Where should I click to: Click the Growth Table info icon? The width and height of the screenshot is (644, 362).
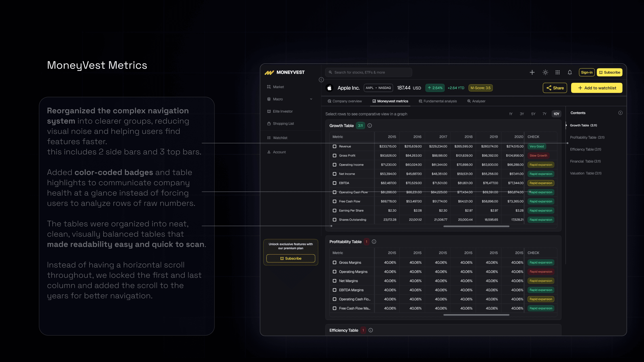(x=370, y=126)
